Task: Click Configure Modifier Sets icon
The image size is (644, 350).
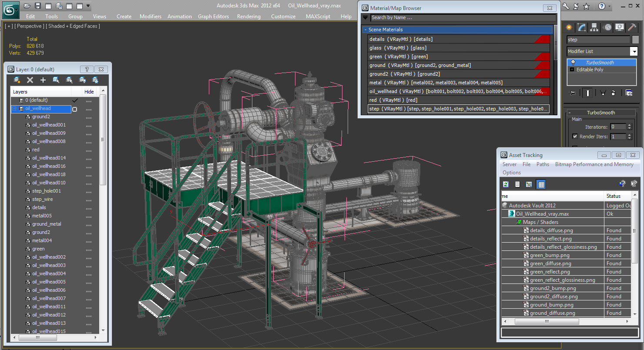Action: click(629, 93)
